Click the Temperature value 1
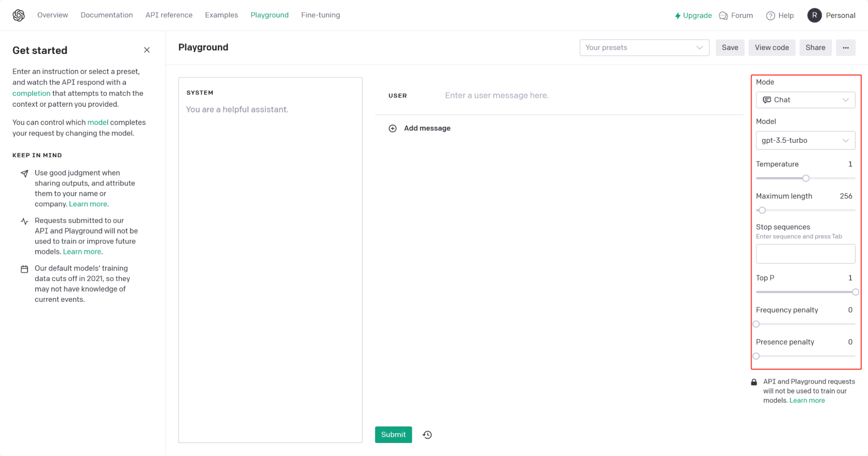 point(850,164)
